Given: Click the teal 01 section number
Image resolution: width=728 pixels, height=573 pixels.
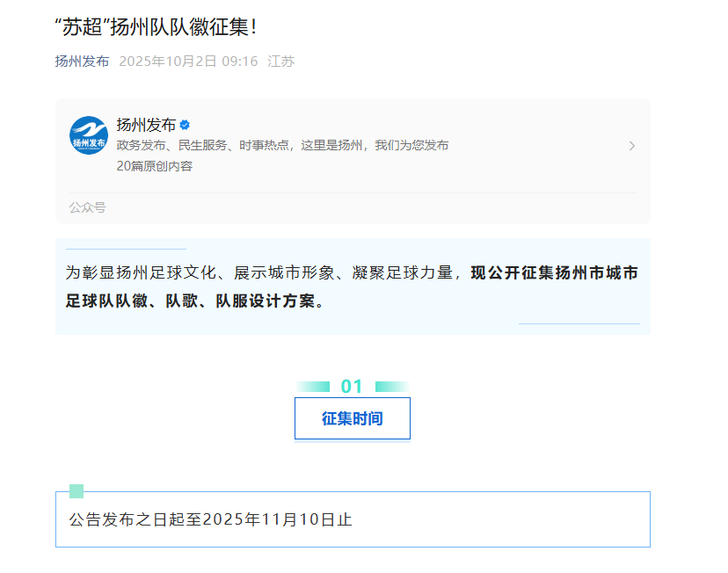Looking at the screenshot, I should click(x=352, y=387).
